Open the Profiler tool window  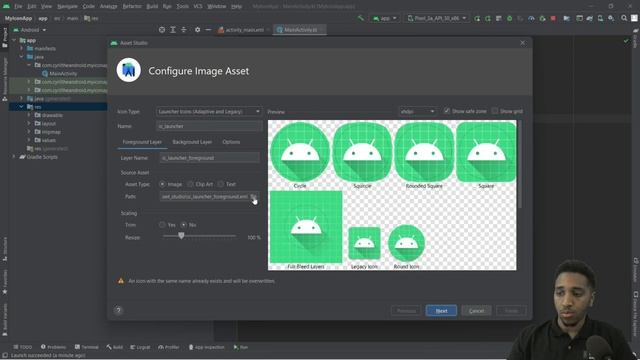point(169,347)
